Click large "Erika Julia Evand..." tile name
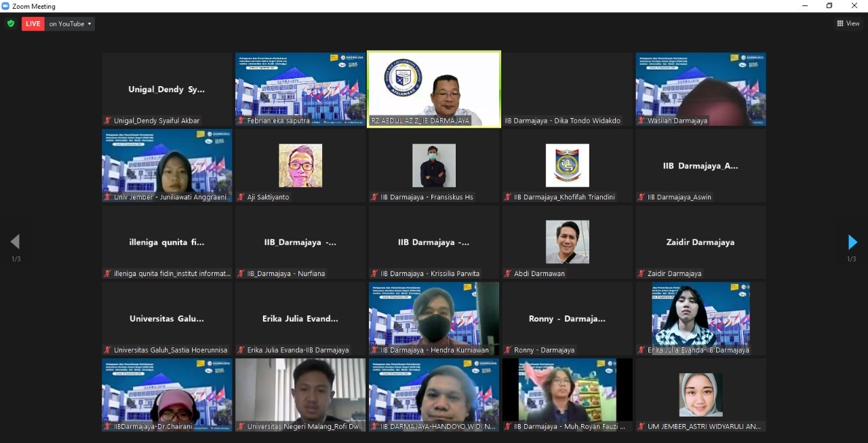This screenshot has width=868, height=443. click(300, 318)
